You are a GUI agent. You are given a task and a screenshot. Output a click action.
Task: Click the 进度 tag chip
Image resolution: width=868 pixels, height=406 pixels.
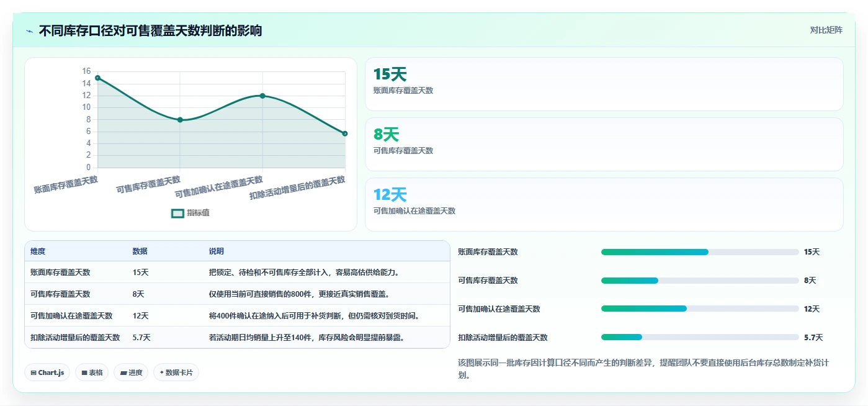(x=130, y=372)
